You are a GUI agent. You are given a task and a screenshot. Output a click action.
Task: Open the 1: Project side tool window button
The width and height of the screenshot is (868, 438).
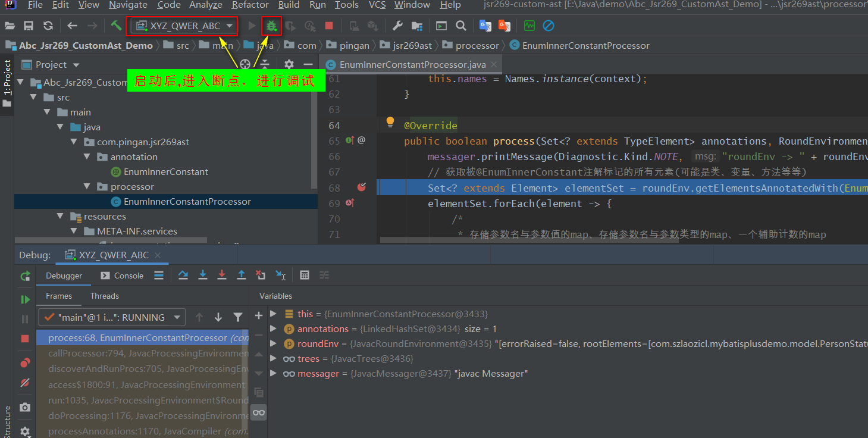pyautogui.click(x=7, y=83)
